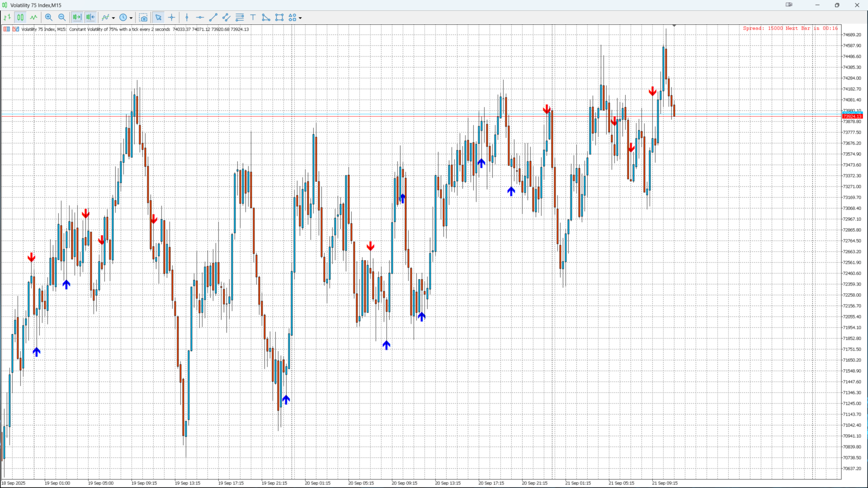
Task: Draw a vertical line
Action: tap(187, 18)
